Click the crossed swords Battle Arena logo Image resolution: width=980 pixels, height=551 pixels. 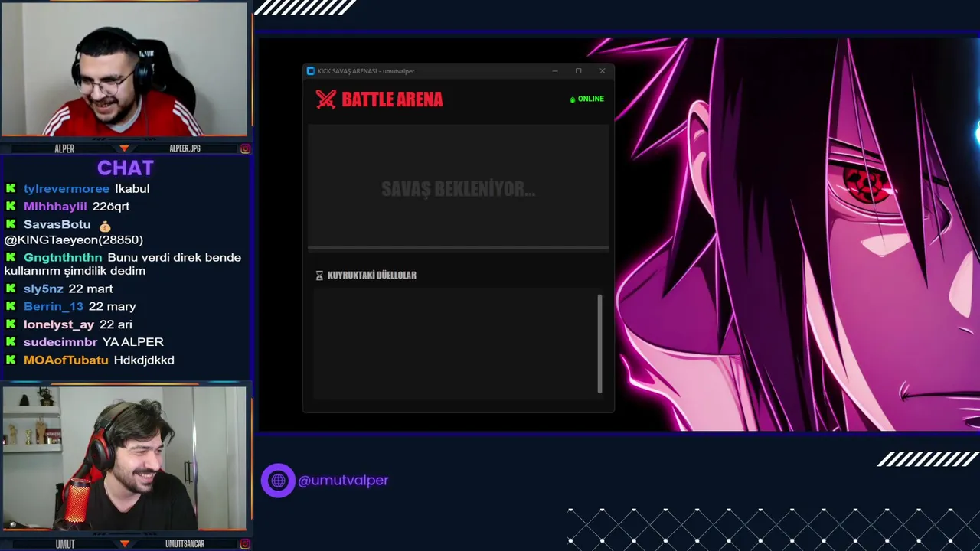click(x=326, y=99)
